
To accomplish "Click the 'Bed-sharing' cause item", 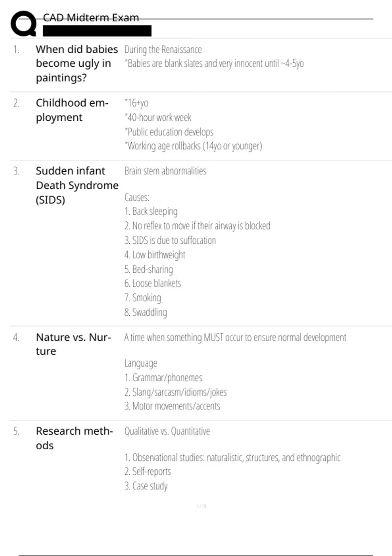I will [x=149, y=269].
